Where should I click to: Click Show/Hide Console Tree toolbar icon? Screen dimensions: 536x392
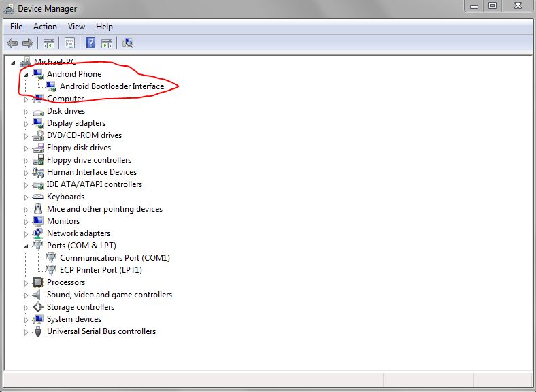point(49,44)
